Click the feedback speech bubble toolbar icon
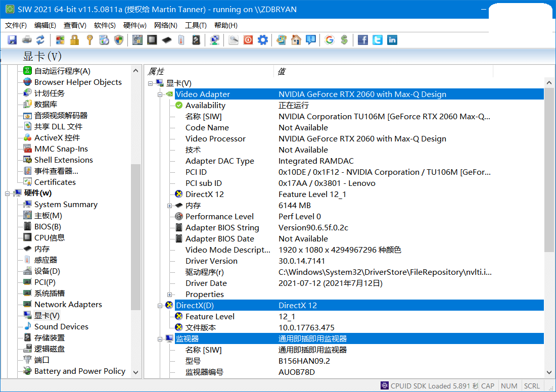 coord(311,40)
